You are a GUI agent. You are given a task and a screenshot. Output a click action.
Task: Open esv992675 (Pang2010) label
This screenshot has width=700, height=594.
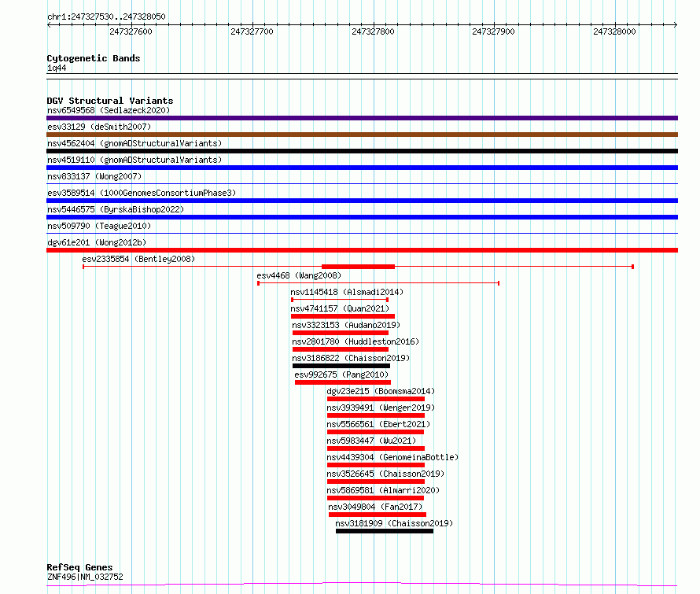pyautogui.click(x=341, y=374)
